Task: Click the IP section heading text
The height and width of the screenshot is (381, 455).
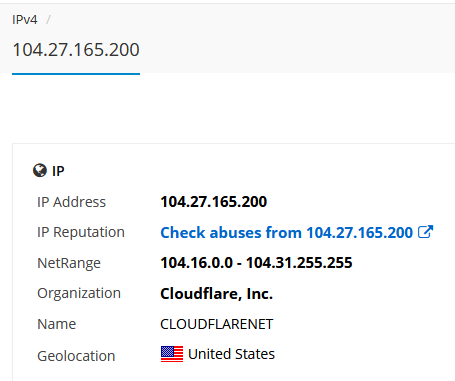Action: 58,171
